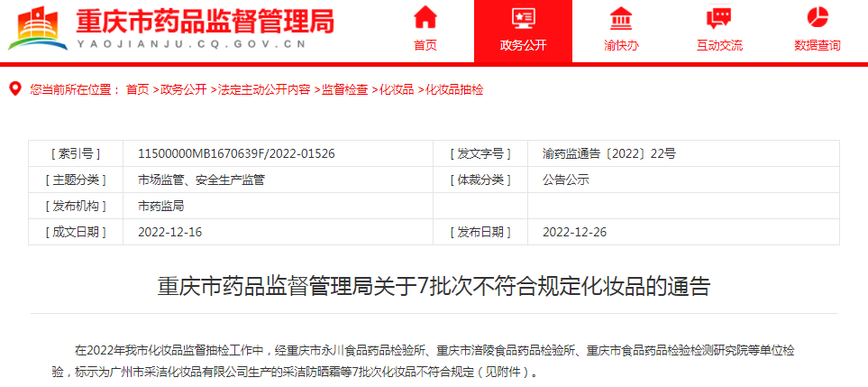
Task: Click the 互动交流 chat bubble icon
Action: coord(718,18)
